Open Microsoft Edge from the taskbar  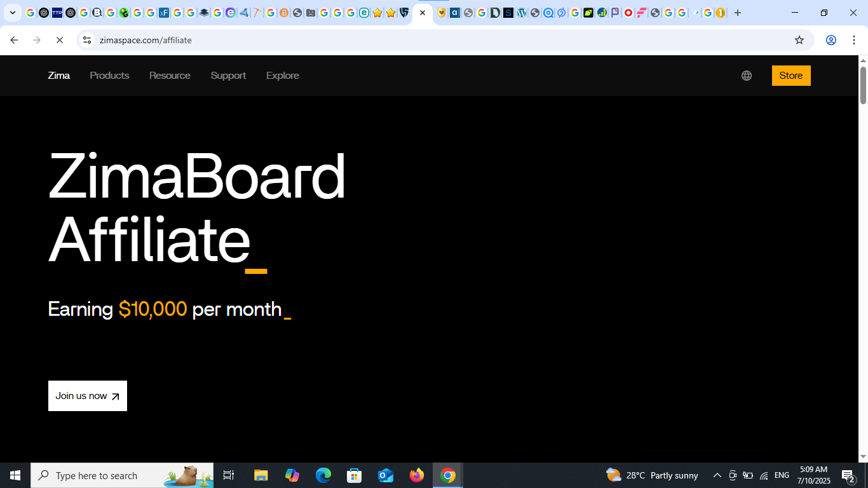(x=323, y=475)
